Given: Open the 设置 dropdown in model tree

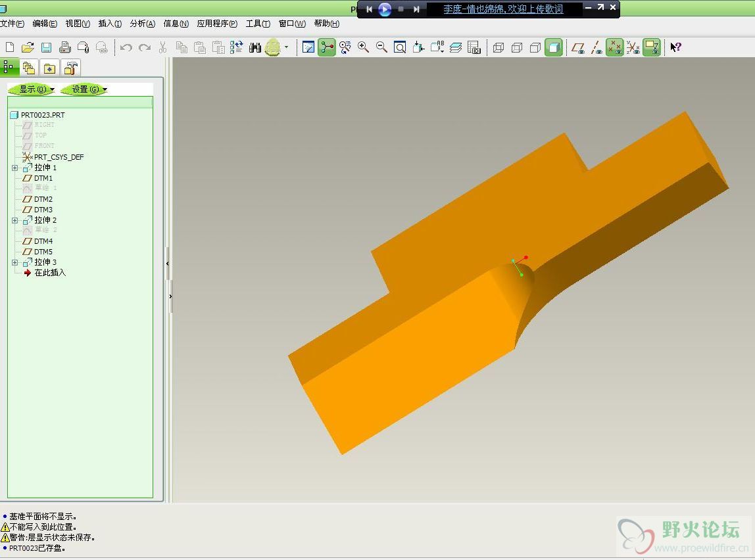Looking at the screenshot, I should [85, 89].
